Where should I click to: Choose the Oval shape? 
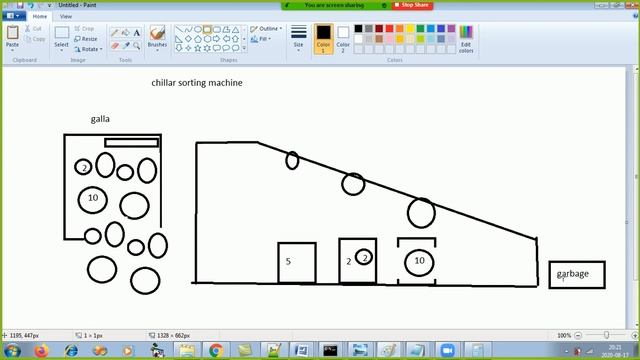(x=198, y=30)
